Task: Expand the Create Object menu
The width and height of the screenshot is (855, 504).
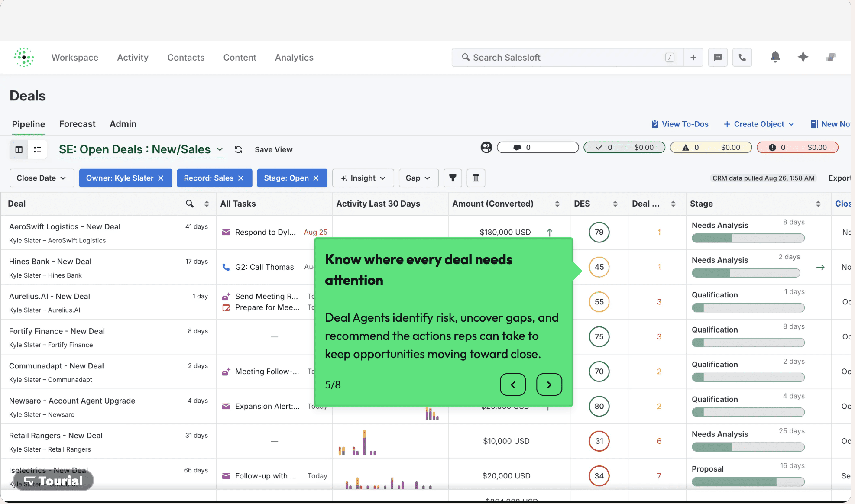Action: (759, 124)
